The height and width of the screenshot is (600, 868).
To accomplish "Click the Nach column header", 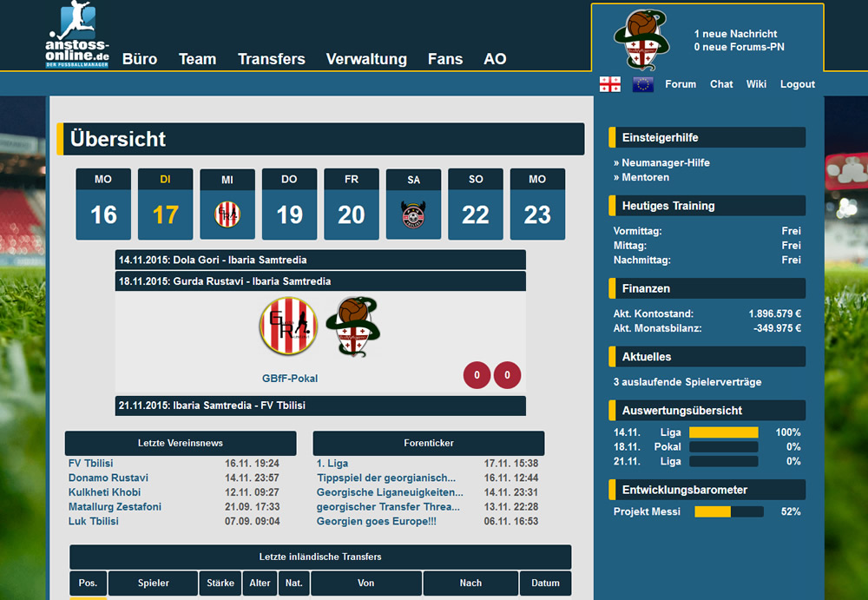I will point(470,583).
